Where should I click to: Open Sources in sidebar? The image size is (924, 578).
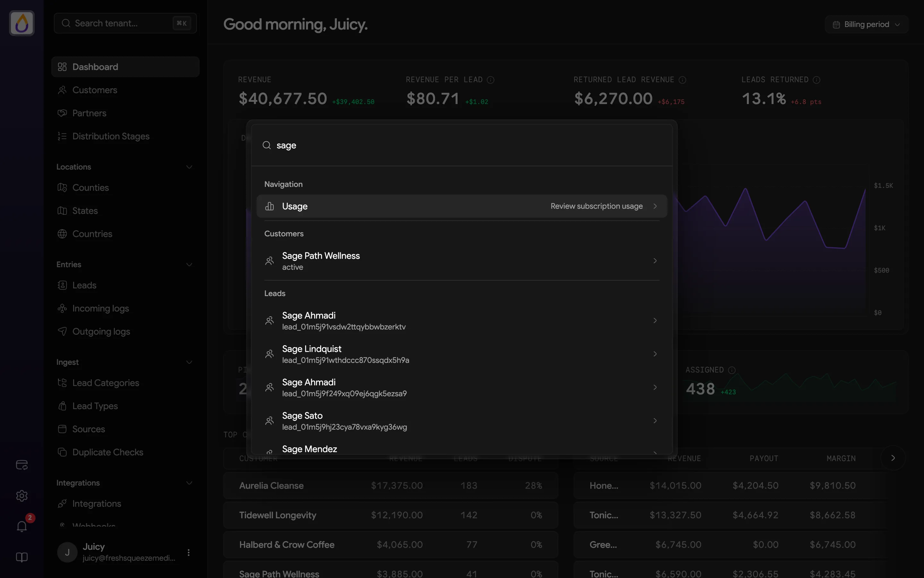click(x=125, y=429)
